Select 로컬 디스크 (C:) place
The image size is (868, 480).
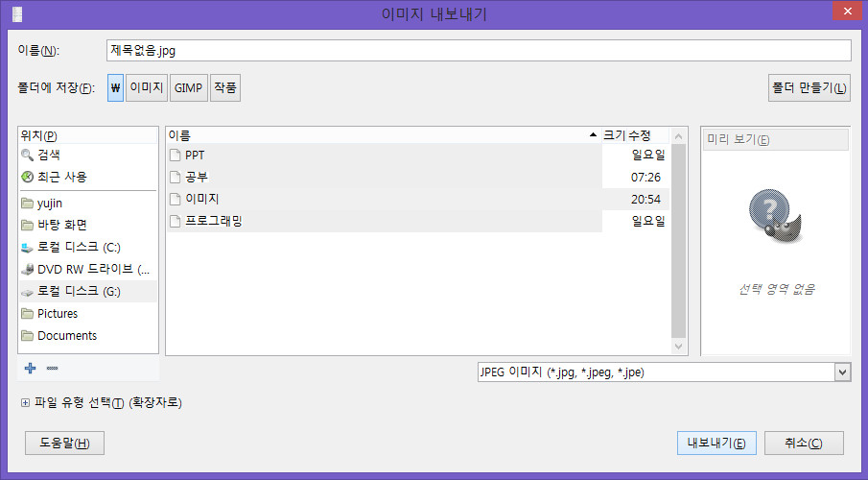click(88, 248)
